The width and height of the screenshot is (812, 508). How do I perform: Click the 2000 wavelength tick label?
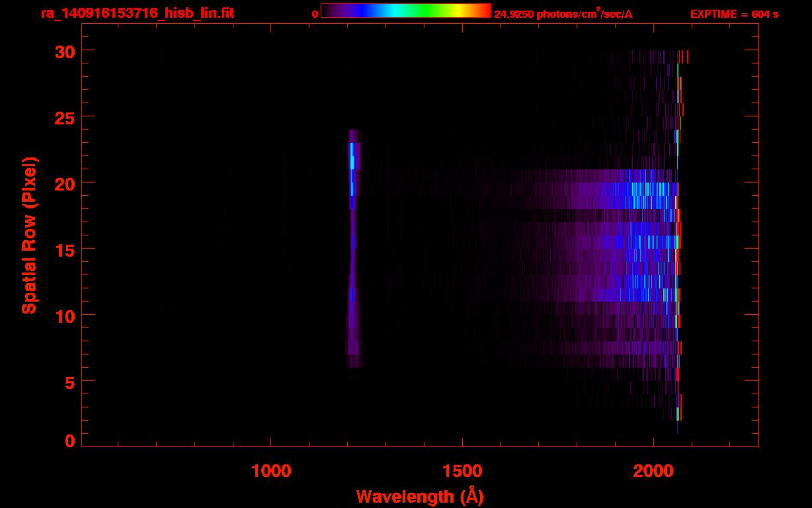(653, 471)
